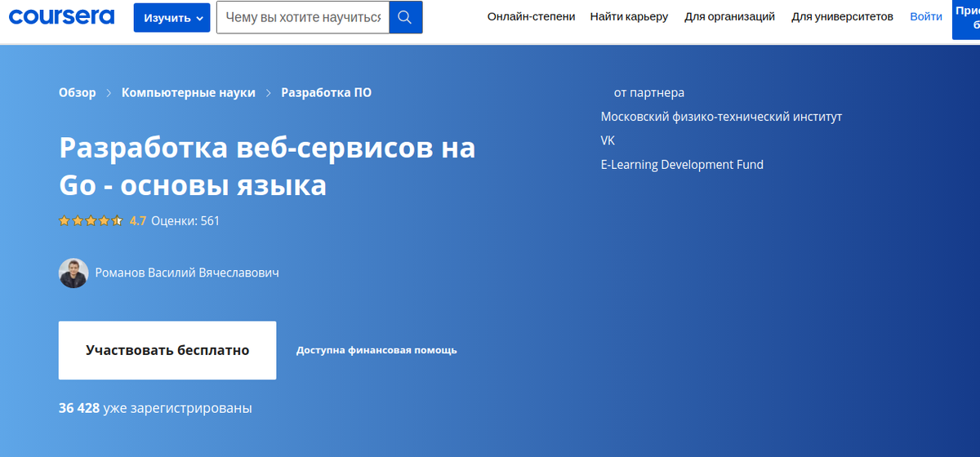Open Онлайн-степени in the top navigation
This screenshot has height=457, width=980.
coord(531,16)
